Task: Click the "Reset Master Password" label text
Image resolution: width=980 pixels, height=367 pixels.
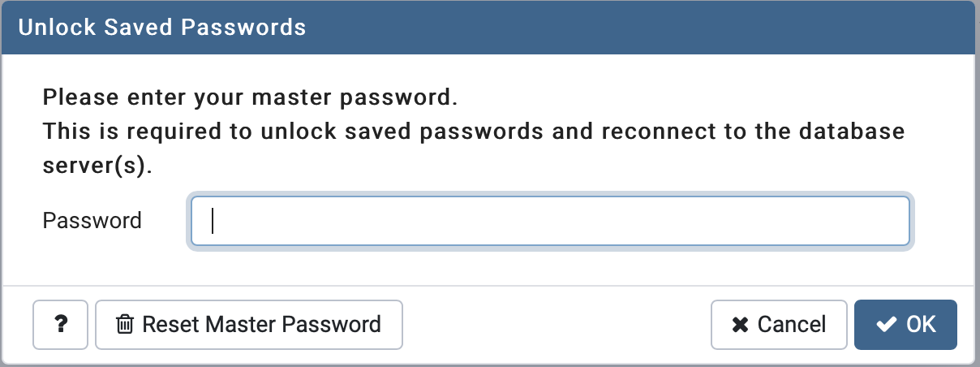Action: (261, 325)
